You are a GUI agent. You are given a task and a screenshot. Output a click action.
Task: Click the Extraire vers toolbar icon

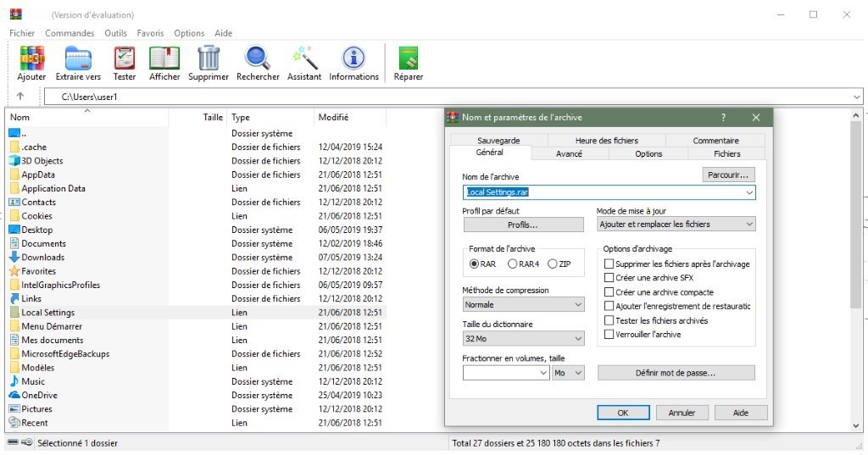pyautogui.click(x=78, y=59)
